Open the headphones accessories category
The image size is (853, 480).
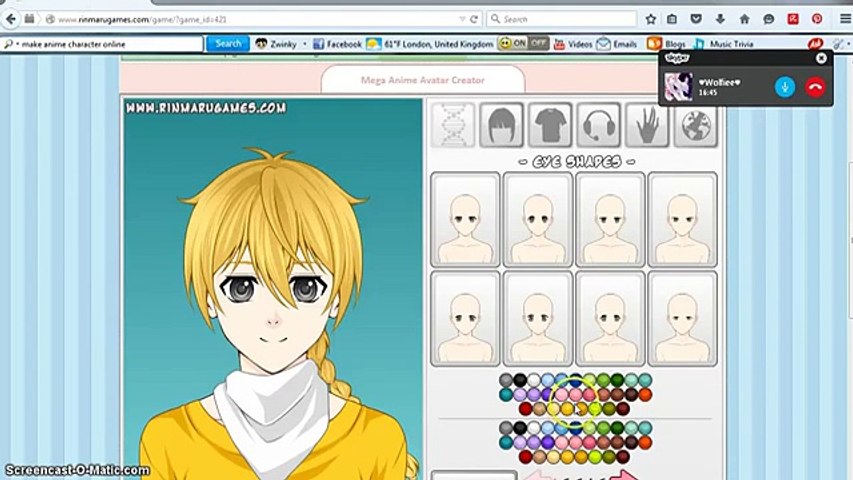click(598, 125)
